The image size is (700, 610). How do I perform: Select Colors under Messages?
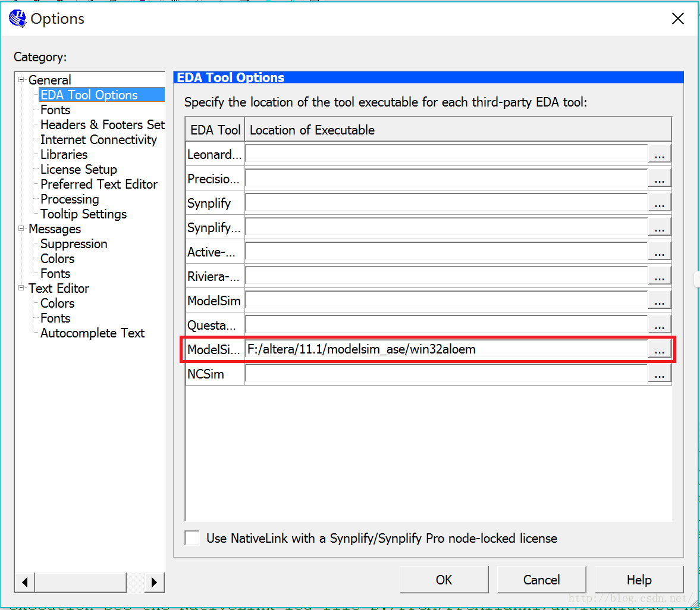57,258
